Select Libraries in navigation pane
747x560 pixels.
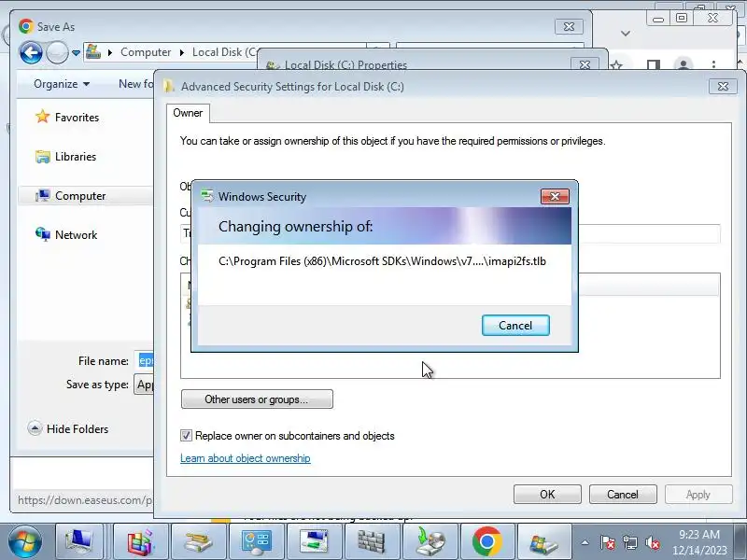pyautogui.click(x=65, y=156)
